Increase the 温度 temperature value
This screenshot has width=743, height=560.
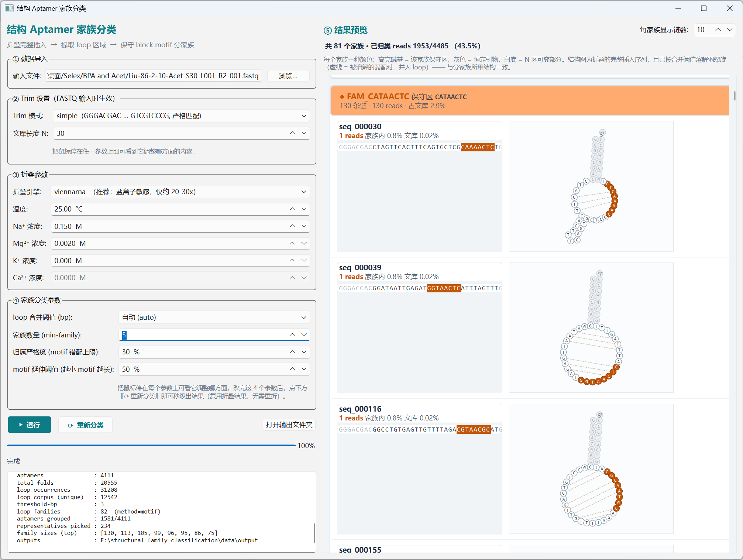click(292, 209)
